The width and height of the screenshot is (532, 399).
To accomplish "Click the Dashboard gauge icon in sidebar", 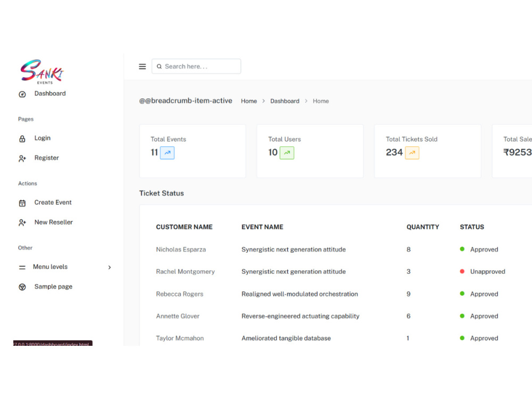I will click(22, 94).
